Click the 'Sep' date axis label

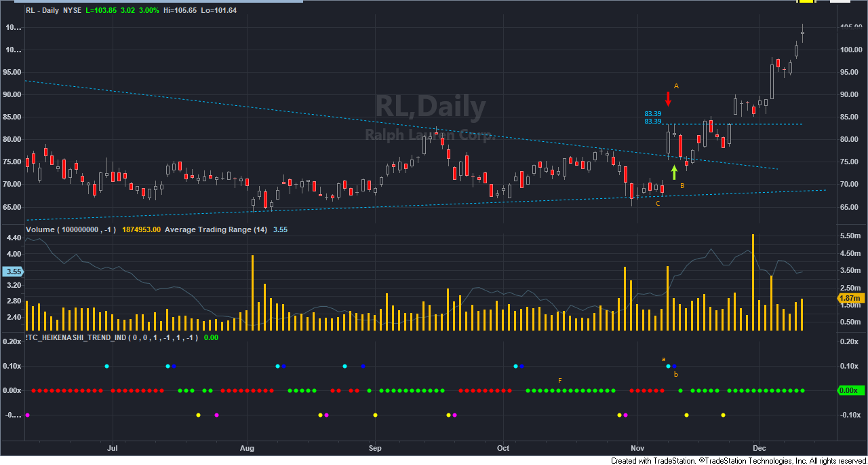[x=374, y=448]
